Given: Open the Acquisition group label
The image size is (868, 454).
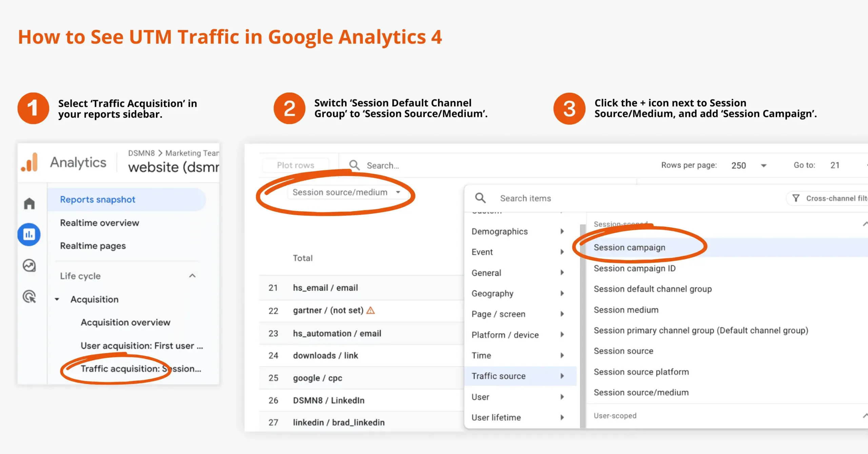Looking at the screenshot, I should click(x=95, y=299).
